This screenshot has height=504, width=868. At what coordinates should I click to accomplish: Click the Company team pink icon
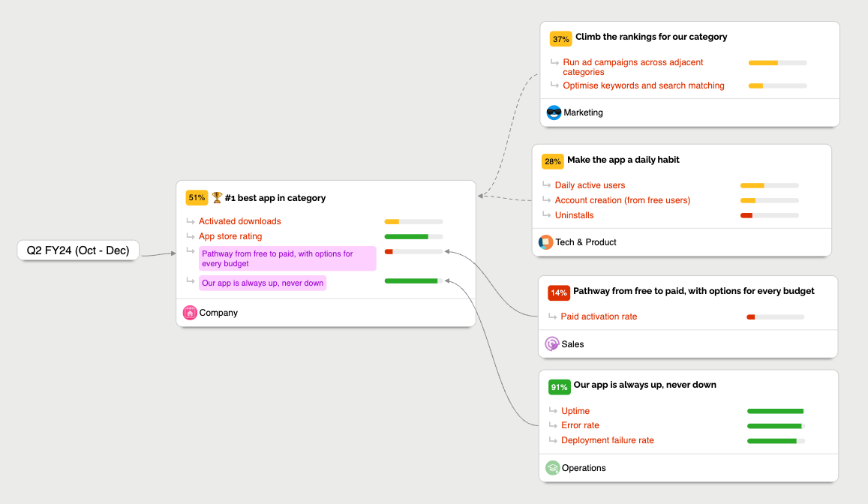click(190, 313)
